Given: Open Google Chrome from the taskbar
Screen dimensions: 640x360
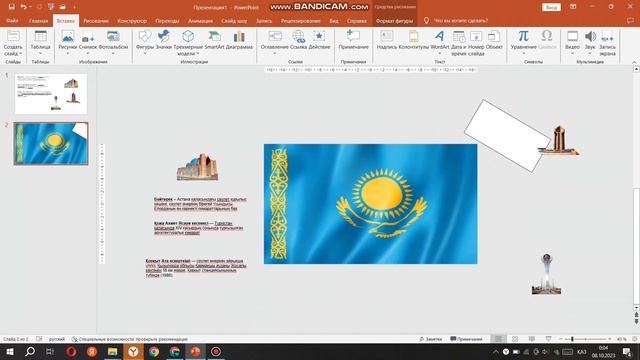Looking at the screenshot, I should [x=154, y=351].
